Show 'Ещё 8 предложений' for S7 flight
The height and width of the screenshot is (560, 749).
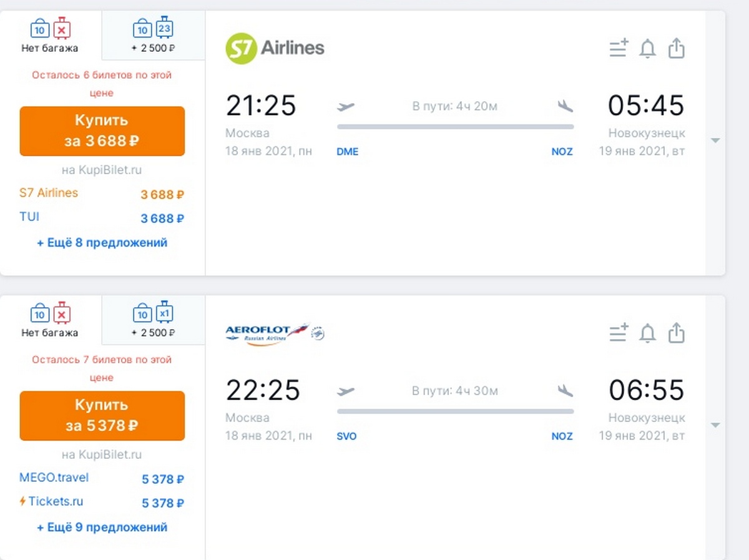coord(102,243)
